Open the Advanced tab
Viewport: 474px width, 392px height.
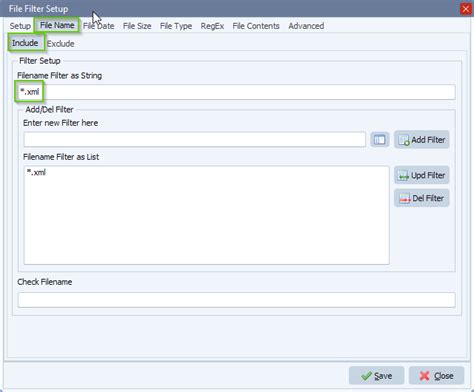306,26
